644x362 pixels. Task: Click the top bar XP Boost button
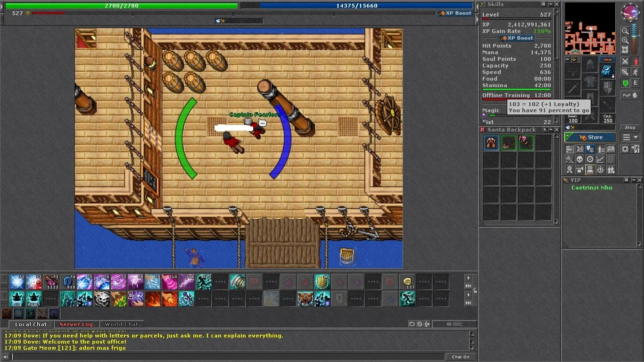(455, 13)
